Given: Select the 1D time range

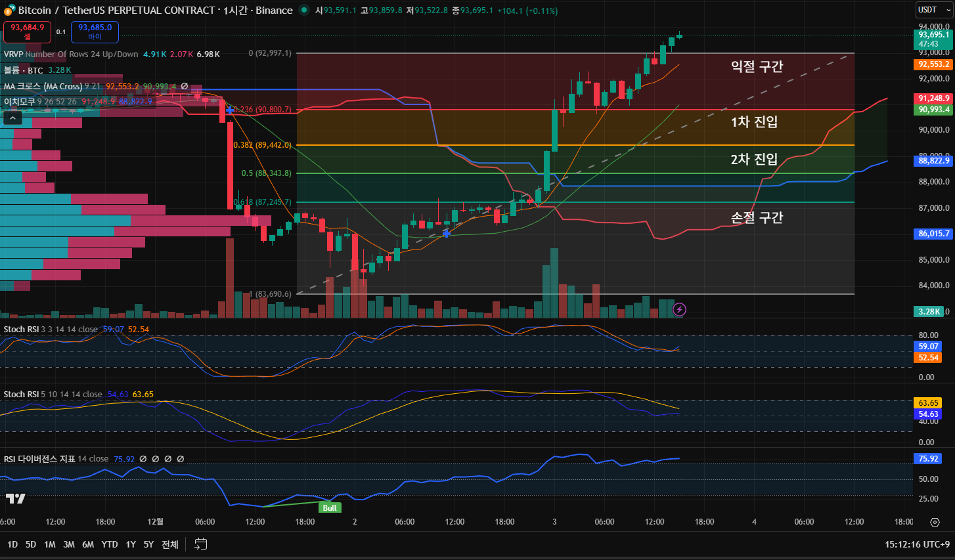Looking at the screenshot, I should (x=12, y=544).
